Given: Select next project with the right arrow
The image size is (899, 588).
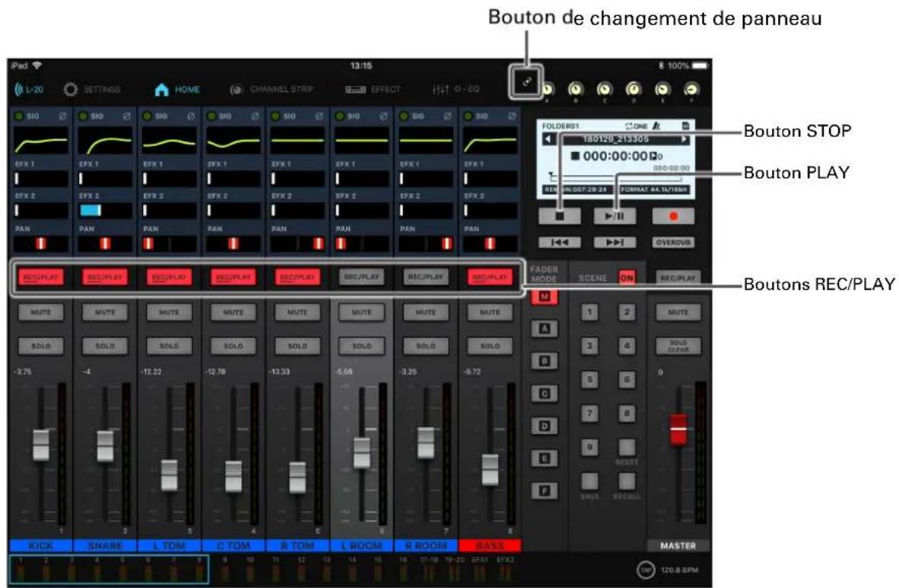Looking at the screenshot, I should point(684,139).
